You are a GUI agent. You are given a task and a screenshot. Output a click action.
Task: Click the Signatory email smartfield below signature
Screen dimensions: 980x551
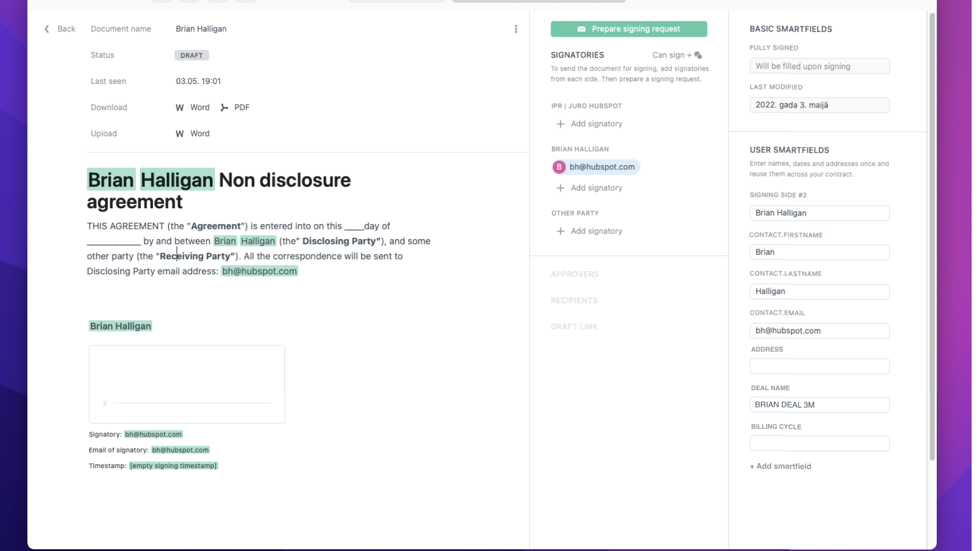(153, 435)
